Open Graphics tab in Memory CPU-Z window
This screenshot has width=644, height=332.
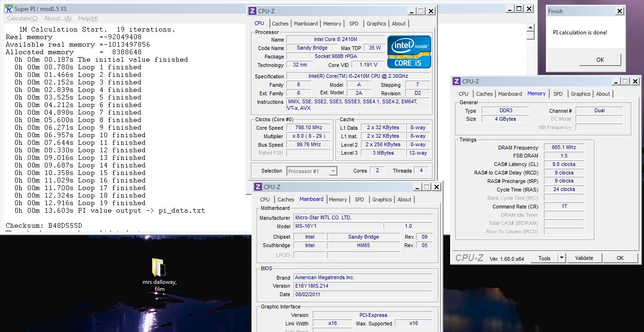tap(581, 94)
